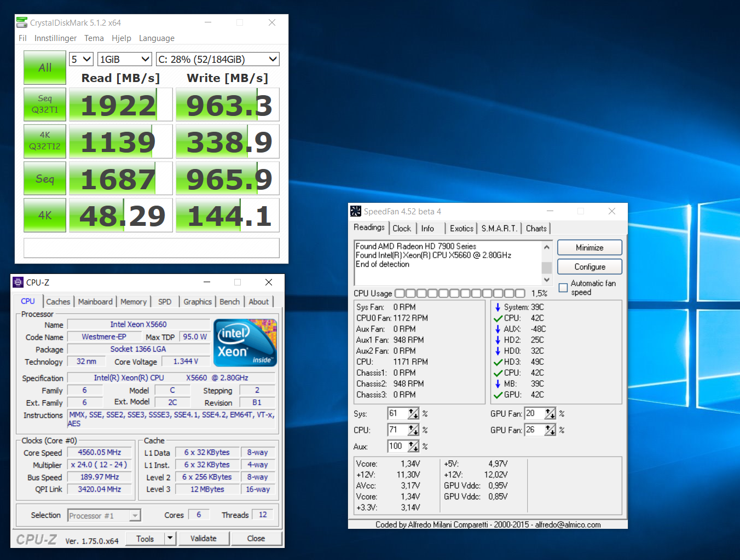
Task: Open the drive dropdown showing C: 28%
Action: [x=218, y=59]
